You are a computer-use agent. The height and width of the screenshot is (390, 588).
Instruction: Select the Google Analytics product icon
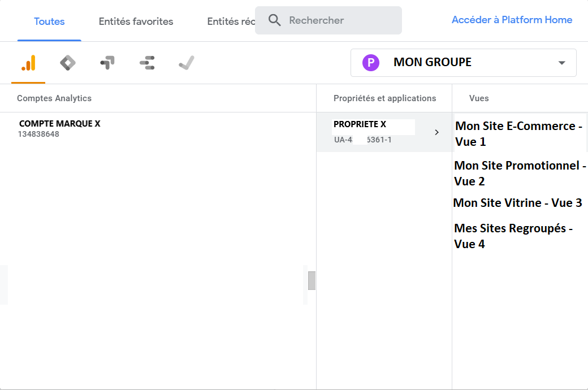pos(28,63)
